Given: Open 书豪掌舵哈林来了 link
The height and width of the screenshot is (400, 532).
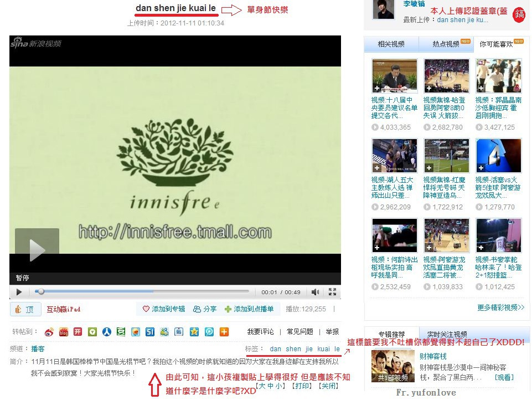Looking at the screenshot, I should [498, 268].
